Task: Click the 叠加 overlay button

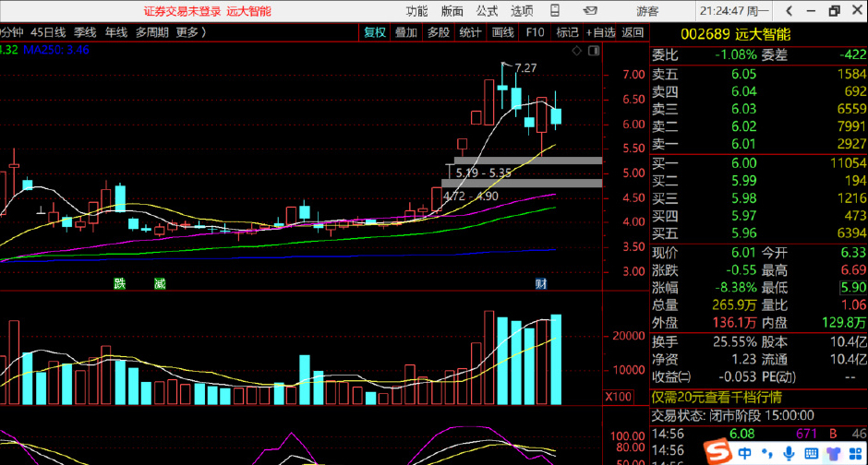Action: click(405, 32)
